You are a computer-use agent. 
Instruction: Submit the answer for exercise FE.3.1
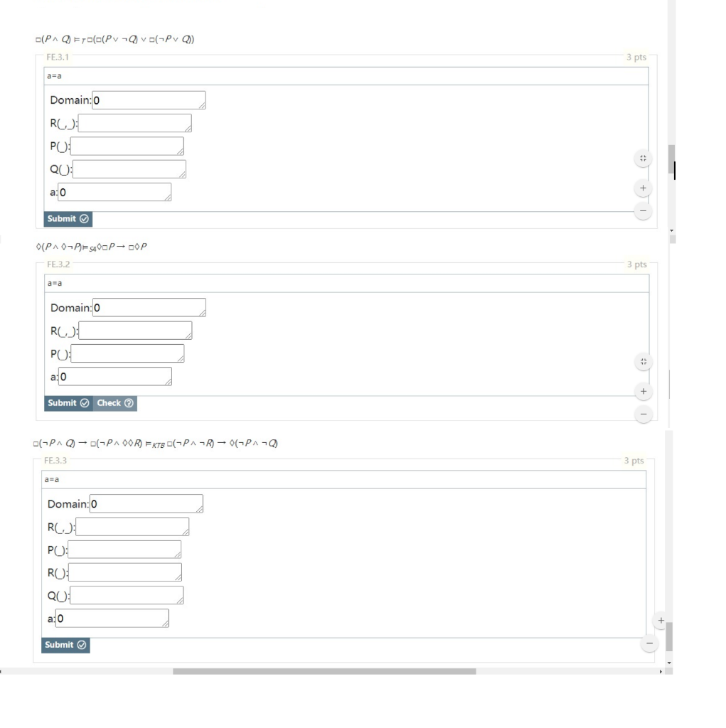[x=68, y=219]
